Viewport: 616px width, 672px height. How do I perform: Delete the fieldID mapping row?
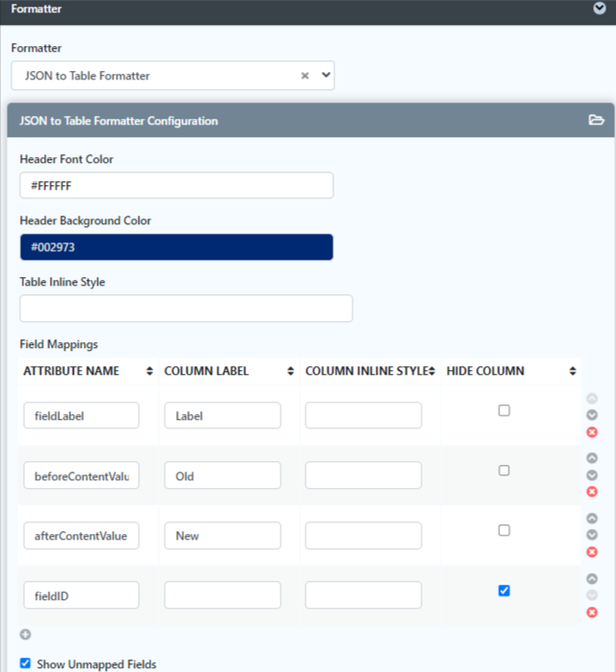click(x=592, y=612)
